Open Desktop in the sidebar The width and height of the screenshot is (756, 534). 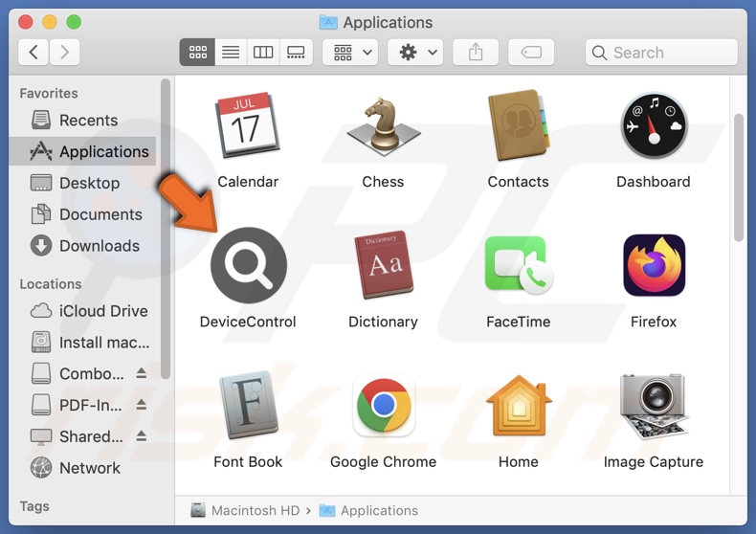click(x=82, y=183)
